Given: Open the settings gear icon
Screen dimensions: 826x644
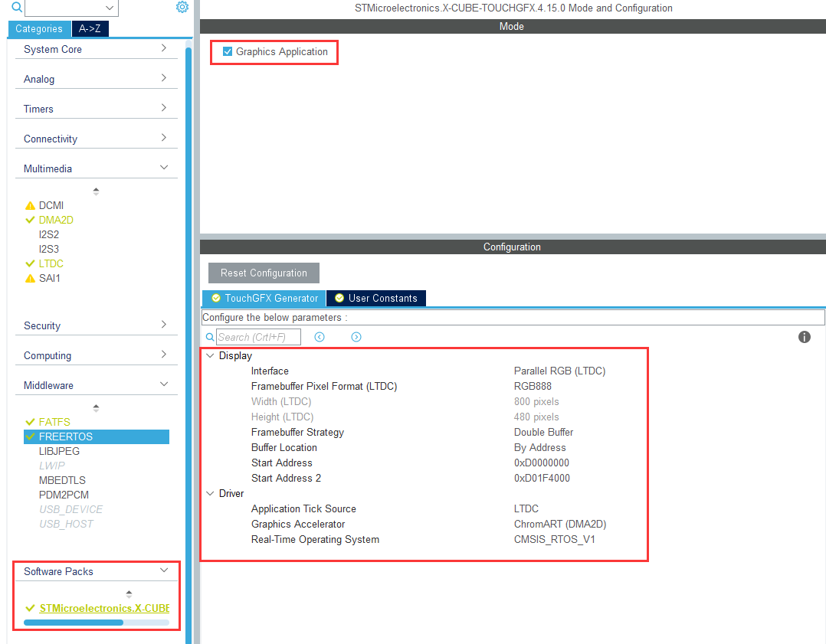Looking at the screenshot, I should point(182,7).
